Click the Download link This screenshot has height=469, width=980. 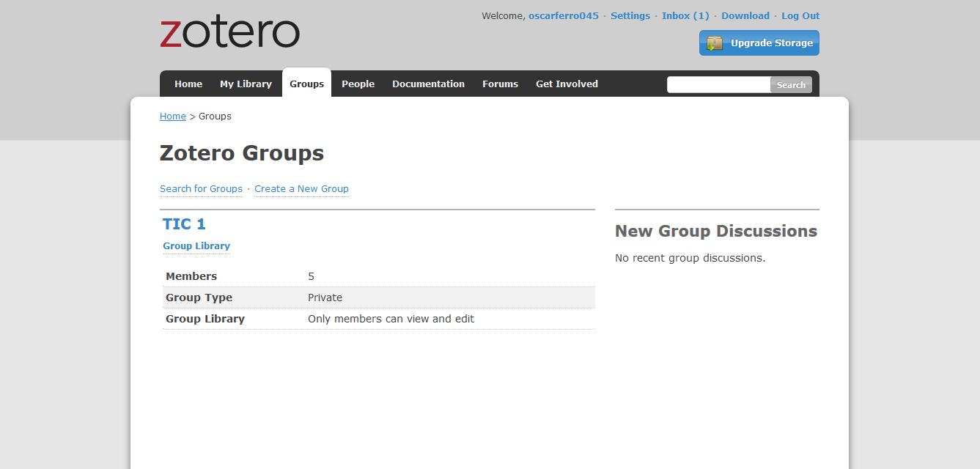(x=745, y=15)
